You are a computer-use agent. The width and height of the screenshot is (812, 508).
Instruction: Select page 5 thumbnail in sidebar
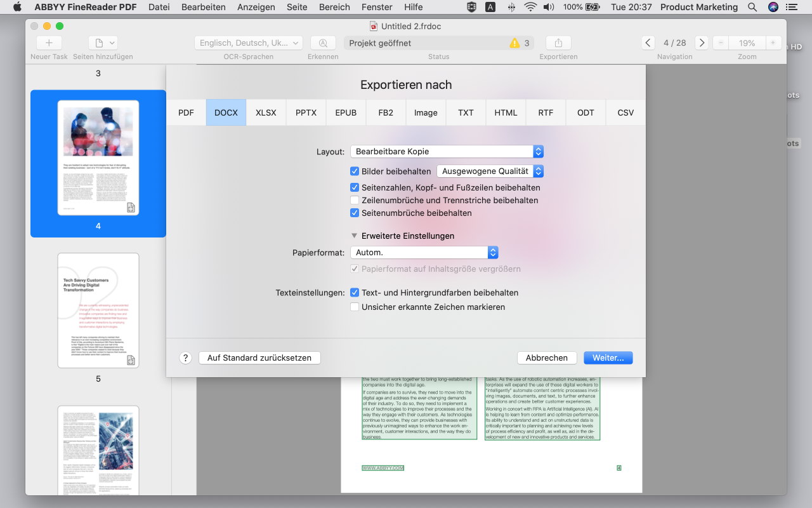[98, 311]
